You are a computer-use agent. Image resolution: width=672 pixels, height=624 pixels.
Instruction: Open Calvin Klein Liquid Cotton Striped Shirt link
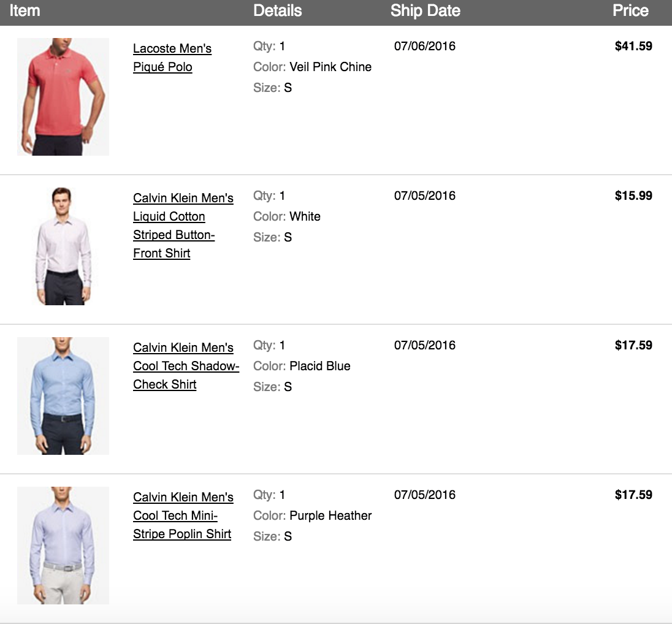click(x=183, y=226)
